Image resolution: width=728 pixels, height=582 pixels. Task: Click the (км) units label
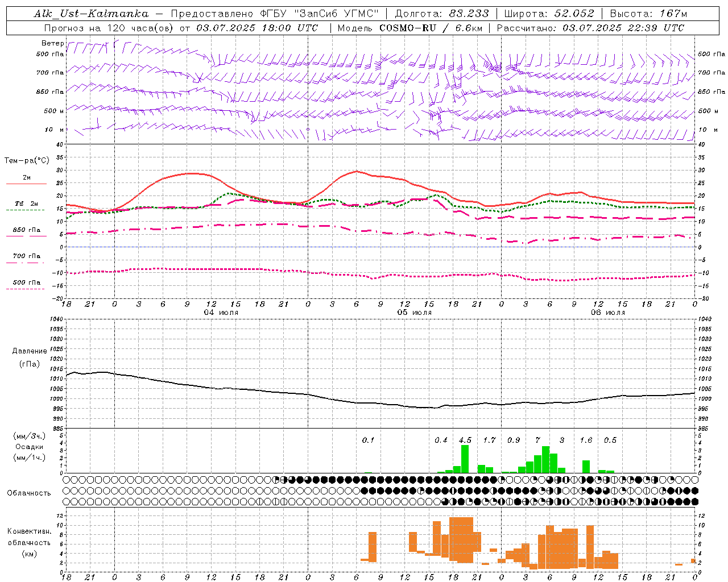pyautogui.click(x=29, y=554)
